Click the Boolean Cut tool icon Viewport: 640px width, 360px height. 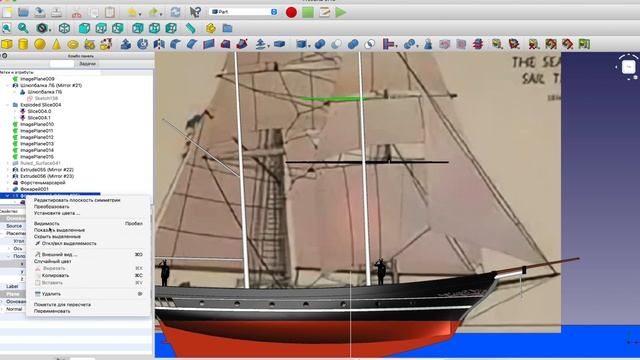(336, 44)
